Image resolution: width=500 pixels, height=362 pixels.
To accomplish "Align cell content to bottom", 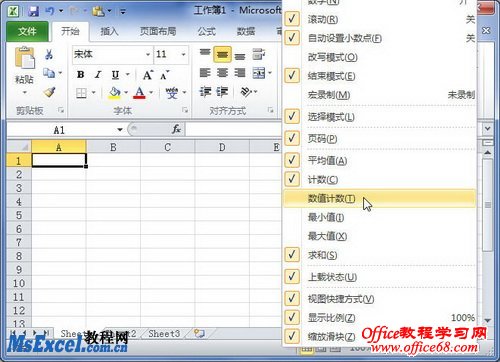I will coord(240,56).
